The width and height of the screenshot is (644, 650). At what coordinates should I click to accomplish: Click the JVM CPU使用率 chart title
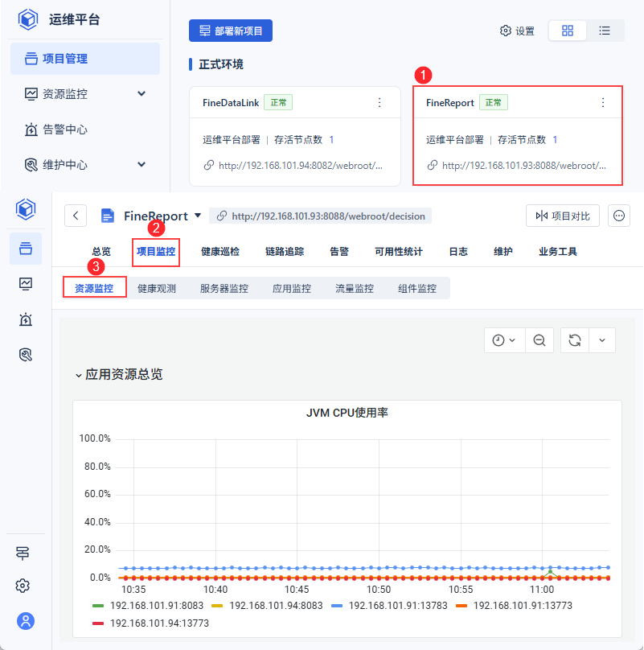coord(347,413)
